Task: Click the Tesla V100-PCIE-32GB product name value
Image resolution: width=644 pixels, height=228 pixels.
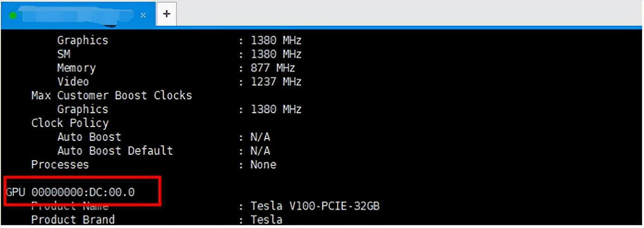Action: click(x=315, y=206)
